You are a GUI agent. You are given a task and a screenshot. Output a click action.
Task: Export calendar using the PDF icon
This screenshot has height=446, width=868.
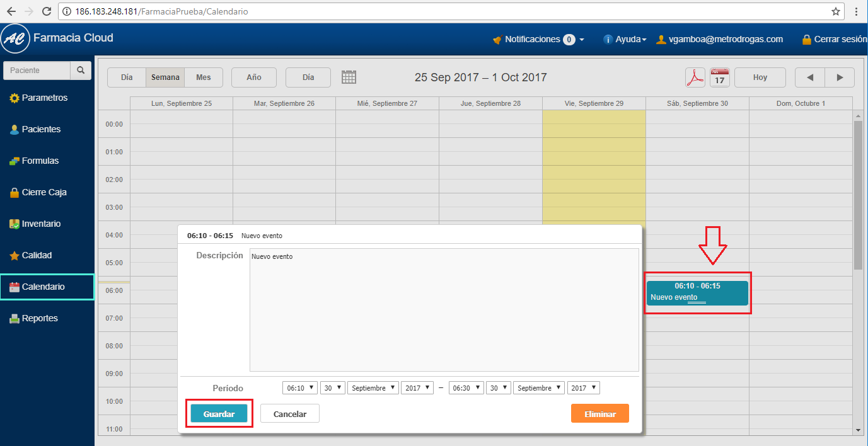click(695, 77)
